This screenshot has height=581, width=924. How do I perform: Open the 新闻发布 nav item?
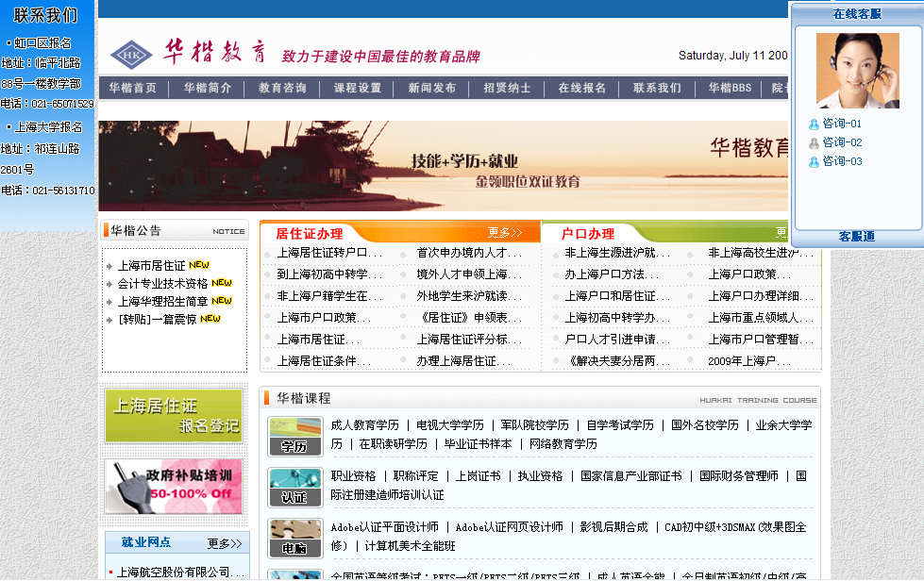click(432, 88)
